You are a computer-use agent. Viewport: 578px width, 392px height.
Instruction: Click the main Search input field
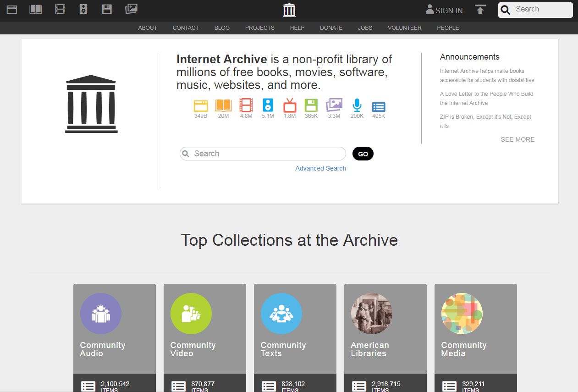(263, 154)
